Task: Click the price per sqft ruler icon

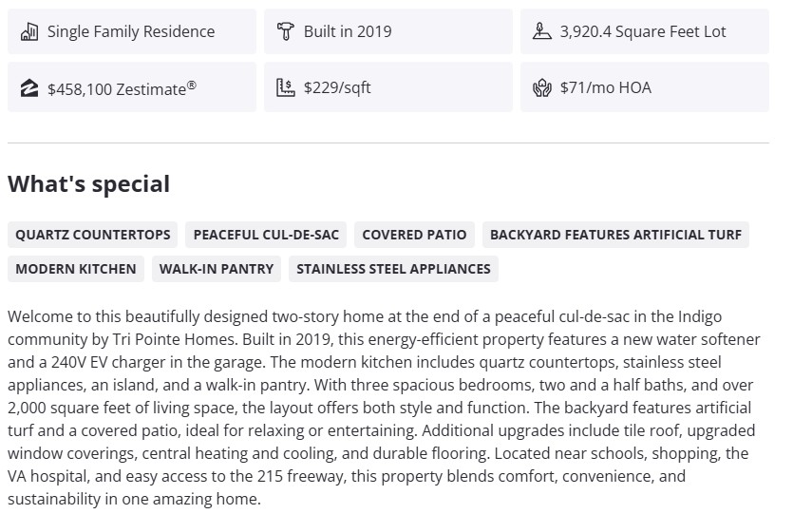Action: (285, 88)
